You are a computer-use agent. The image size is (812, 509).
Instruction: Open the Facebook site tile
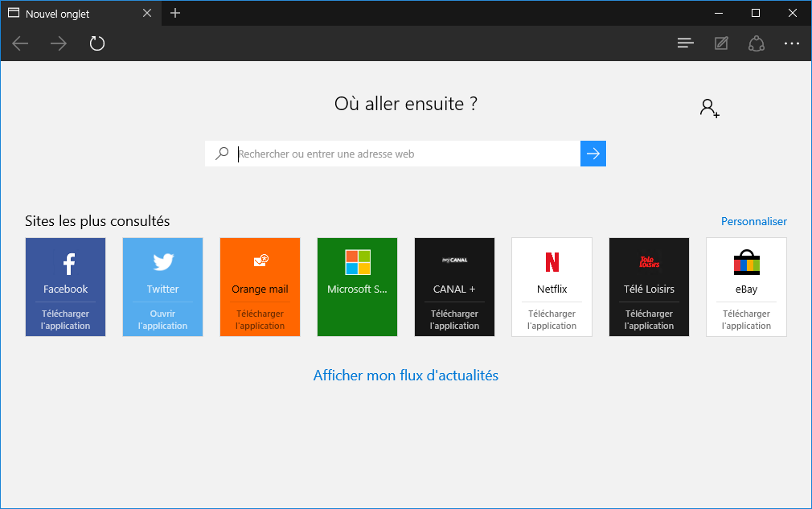click(x=65, y=272)
